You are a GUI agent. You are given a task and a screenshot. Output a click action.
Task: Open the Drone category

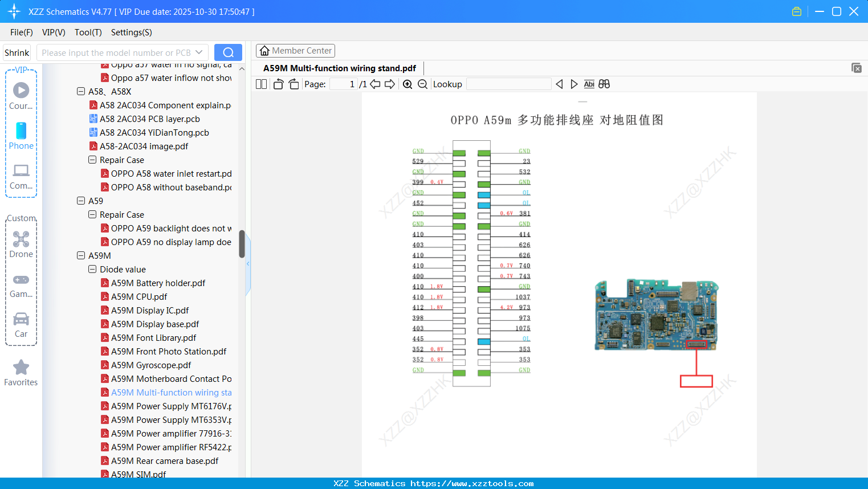tap(21, 244)
